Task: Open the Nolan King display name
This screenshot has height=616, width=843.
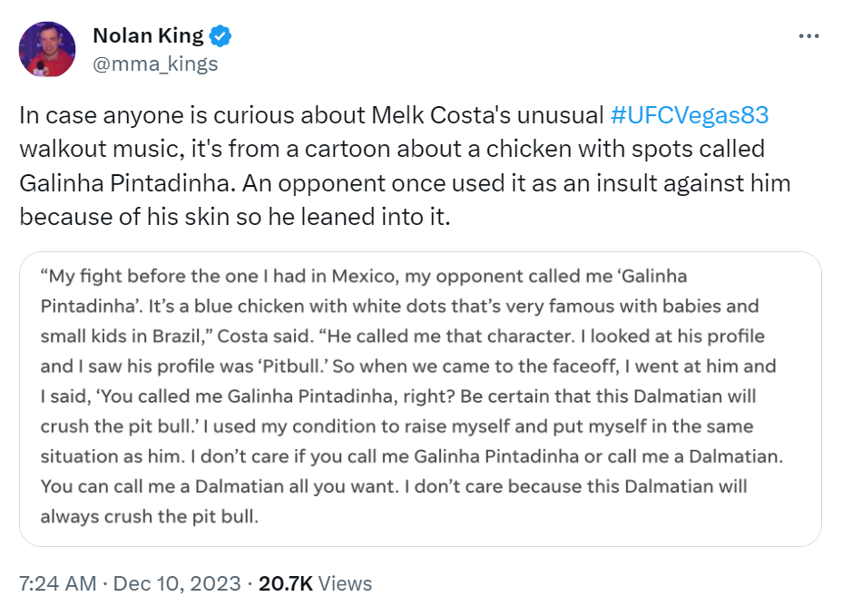Action: 148,36
